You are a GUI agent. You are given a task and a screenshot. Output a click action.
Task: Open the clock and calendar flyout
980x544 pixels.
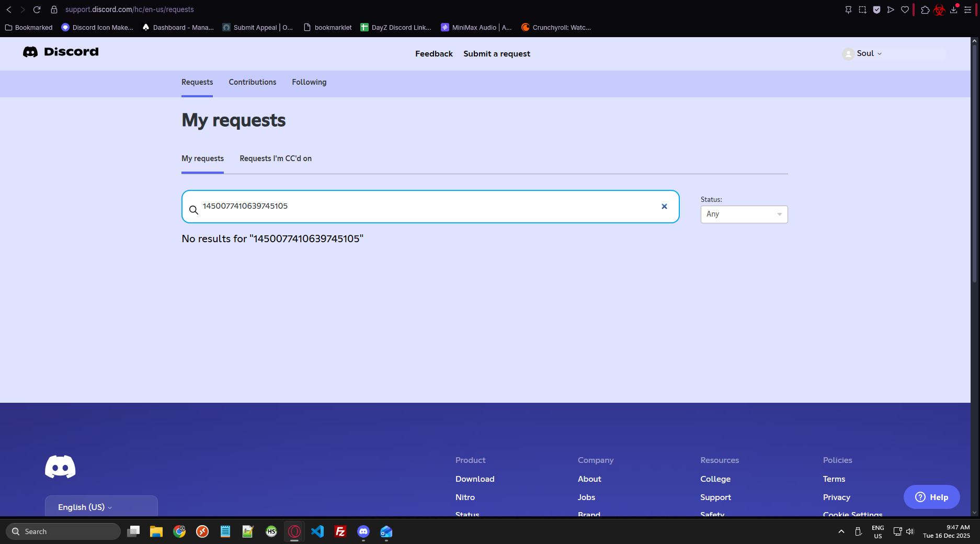tap(947, 531)
